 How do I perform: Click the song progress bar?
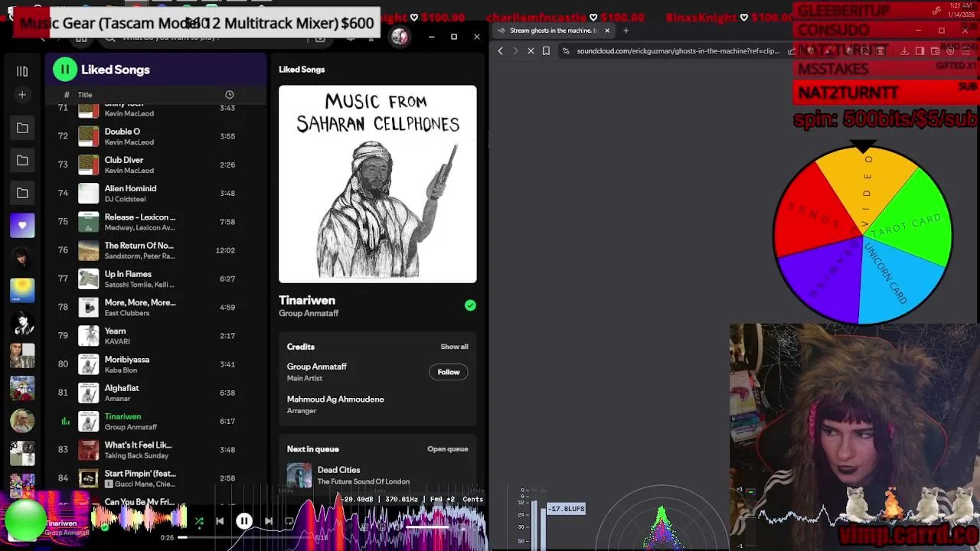[x=245, y=538]
